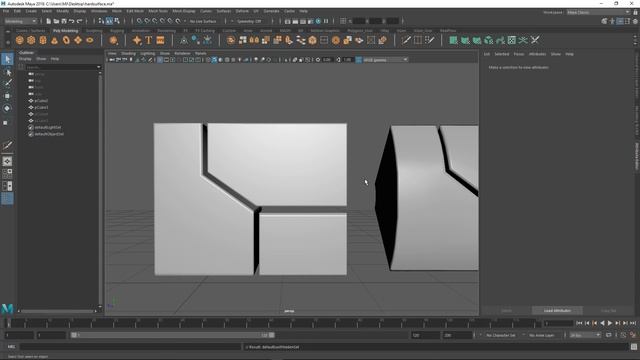This screenshot has height=360, width=640.
Task: Select the Lasso select tool
Action: (7, 72)
